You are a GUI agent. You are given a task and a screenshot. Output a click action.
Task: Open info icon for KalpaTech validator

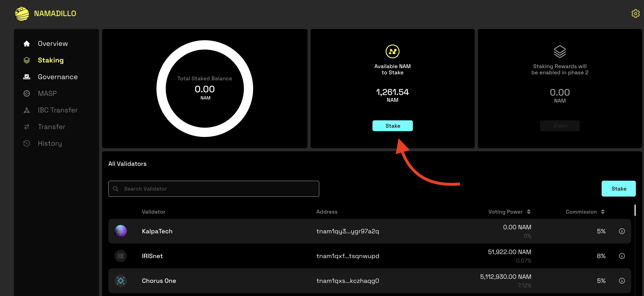[x=622, y=231]
